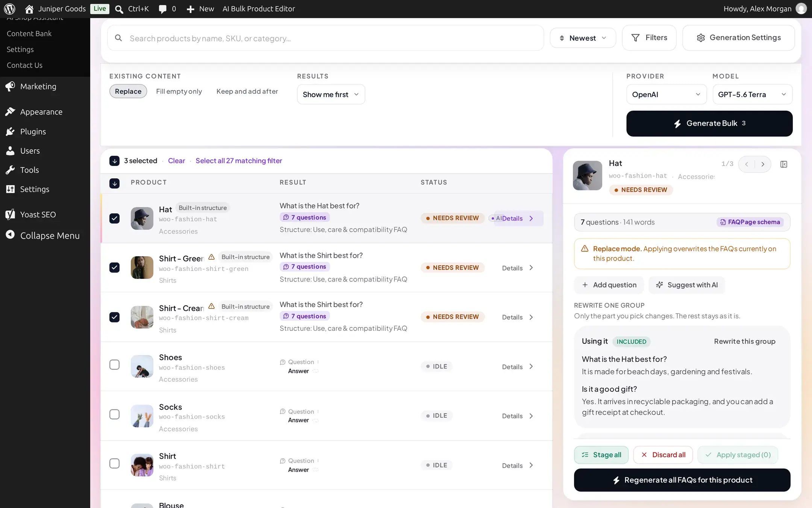
Task: Uncheck the Shirt - Cream checkbox
Action: [x=114, y=317]
